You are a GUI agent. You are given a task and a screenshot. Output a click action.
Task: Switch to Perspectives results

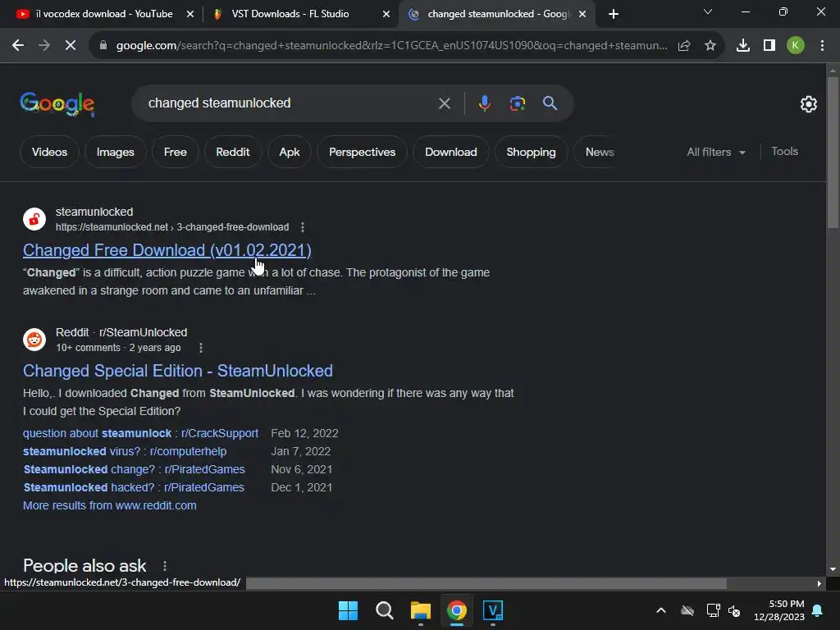coord(362,152)
